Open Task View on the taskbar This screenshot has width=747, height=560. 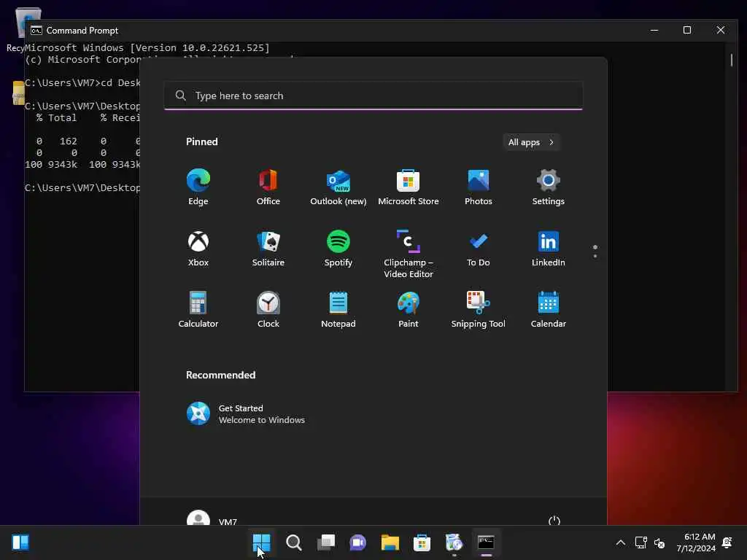tap(326, 542)
